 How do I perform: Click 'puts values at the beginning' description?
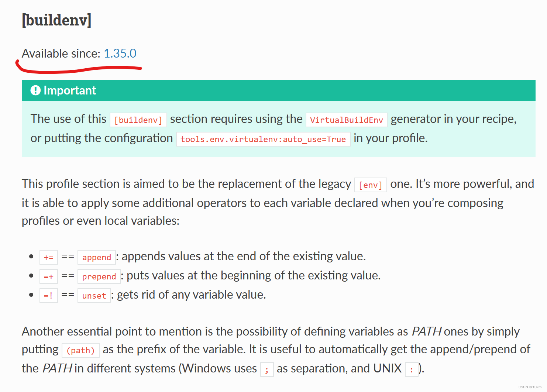254,275
